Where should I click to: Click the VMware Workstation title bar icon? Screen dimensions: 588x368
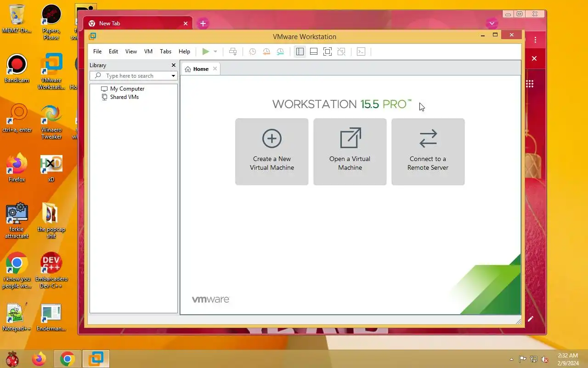(92, 36)
